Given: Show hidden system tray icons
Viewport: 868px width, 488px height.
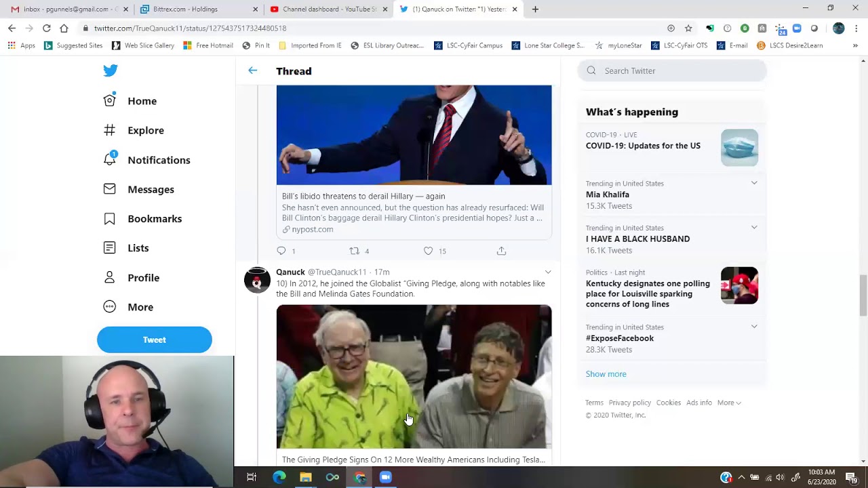Looking at the screenshot, I should 741,477.
